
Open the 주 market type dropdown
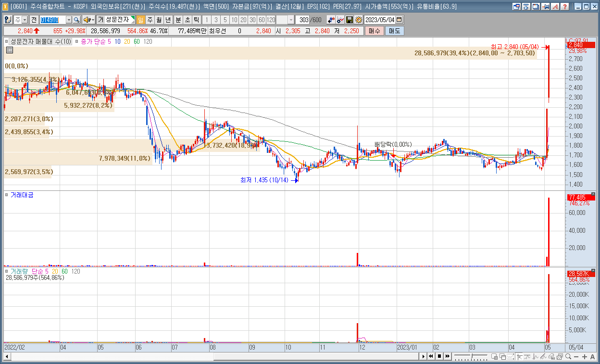coord(25,20)
